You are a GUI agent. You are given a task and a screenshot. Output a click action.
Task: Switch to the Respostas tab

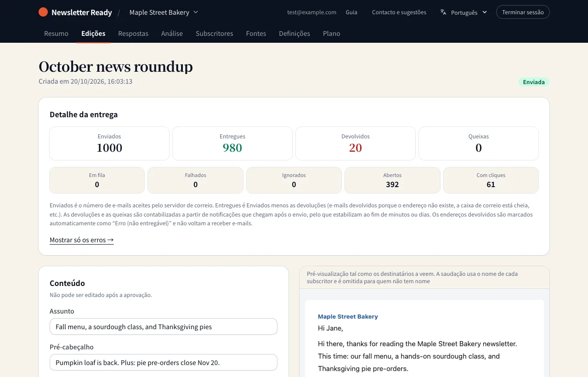pyautogui.click(x=133, y=34)
